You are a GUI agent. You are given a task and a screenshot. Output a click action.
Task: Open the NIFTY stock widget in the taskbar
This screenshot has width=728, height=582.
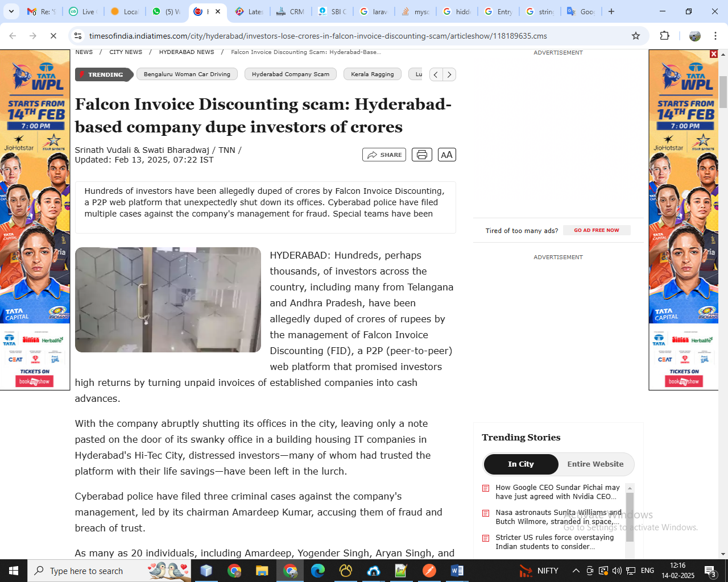click(x=539, y=571)
